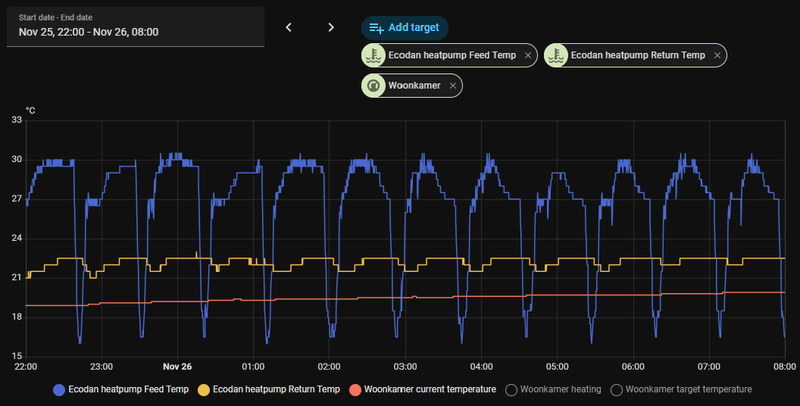The width and height of the screenshot is (800, 406).
Task: Click the Add target button
Action: (x=405, y=28)
